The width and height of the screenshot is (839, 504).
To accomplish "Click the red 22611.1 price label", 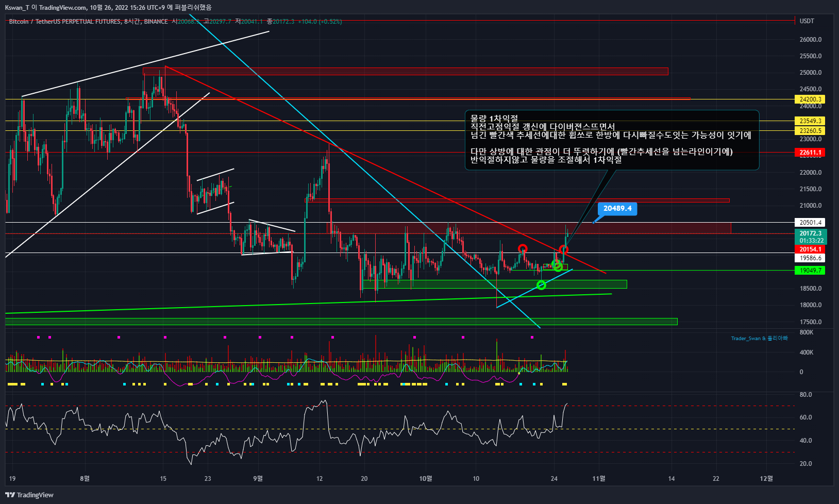I will point(811,153).
